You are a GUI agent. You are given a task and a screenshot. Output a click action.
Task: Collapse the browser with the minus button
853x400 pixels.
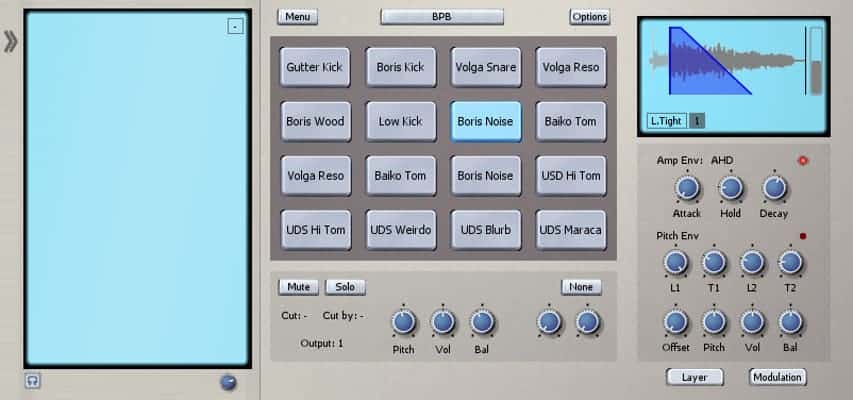[x=235, y=27]
